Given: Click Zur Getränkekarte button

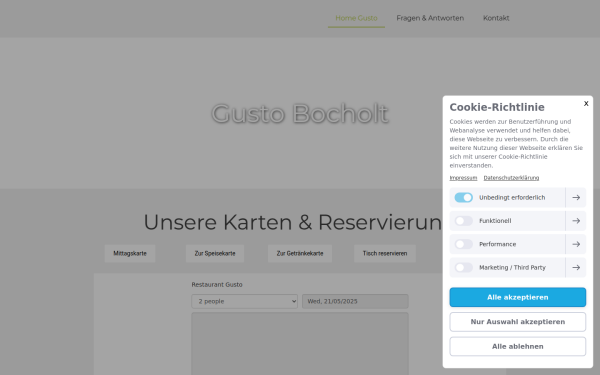Looking at the screenshot, I should tap(300, 253).
